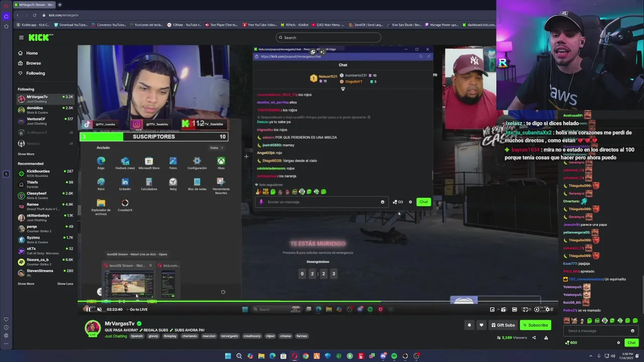Viewport: 644px width, 362px height.
Task: Select the Roleplay tag
Action: click(170, 336)
